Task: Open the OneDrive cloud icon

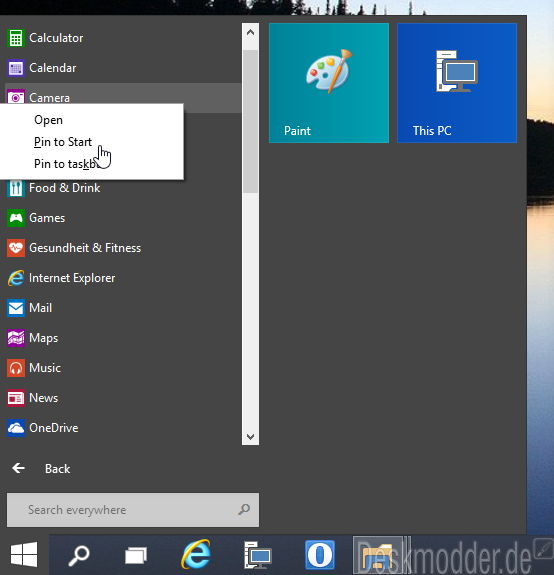Action: (x=16, y=428)
